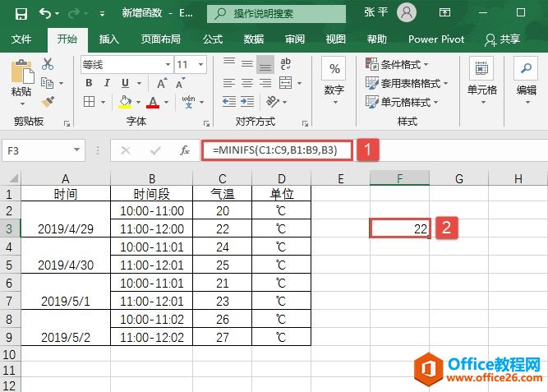548x392 pixels.
Task: Open the Font Color dropdown arrow
Action: point(166,102)
